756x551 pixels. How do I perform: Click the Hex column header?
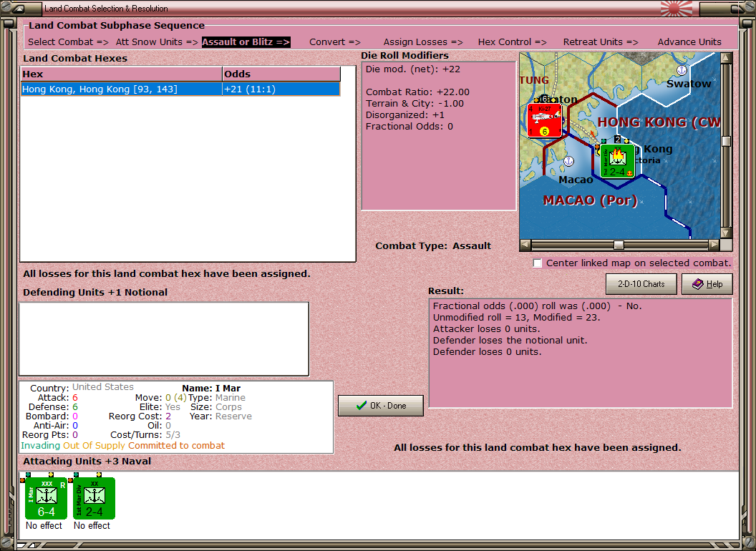[122, 74]
